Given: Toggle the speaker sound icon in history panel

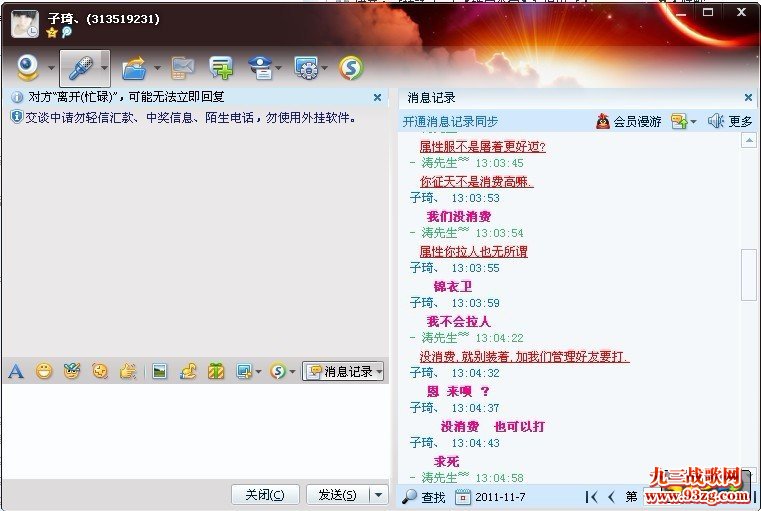Looking at the screenshot, I should coord(715,121).
